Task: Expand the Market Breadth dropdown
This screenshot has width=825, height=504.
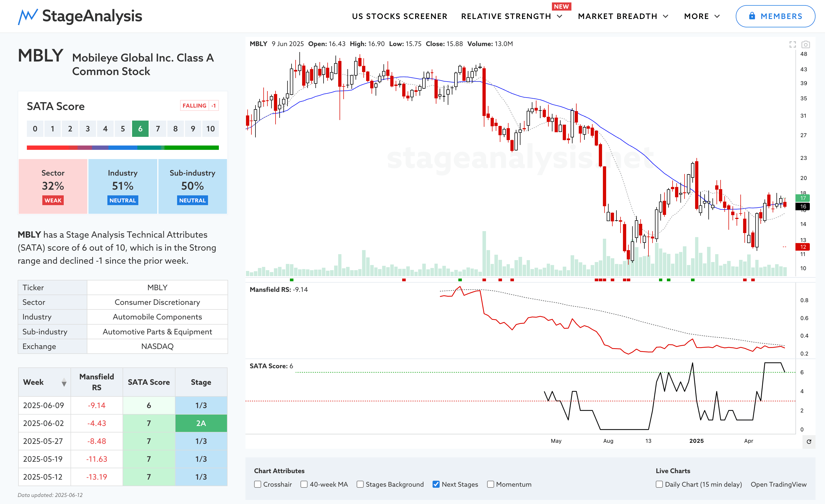Action: 623,16
